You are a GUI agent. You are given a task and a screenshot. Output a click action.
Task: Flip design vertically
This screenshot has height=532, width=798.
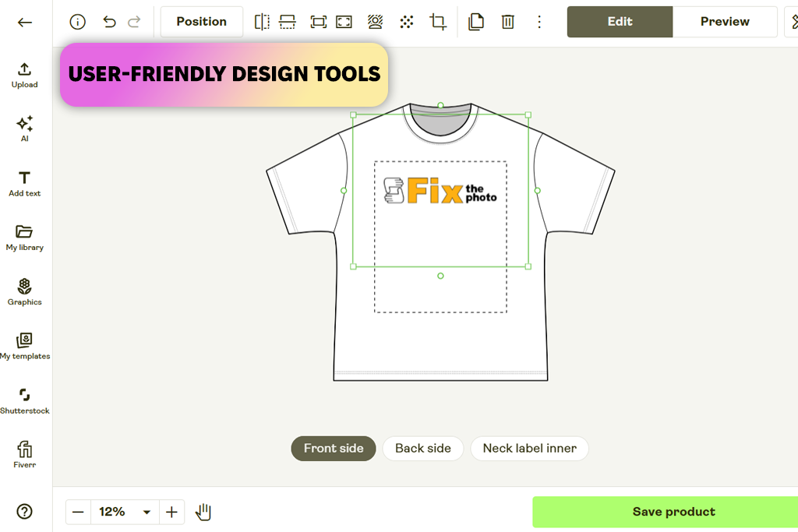pyautogui.click(x=288, y=22)
